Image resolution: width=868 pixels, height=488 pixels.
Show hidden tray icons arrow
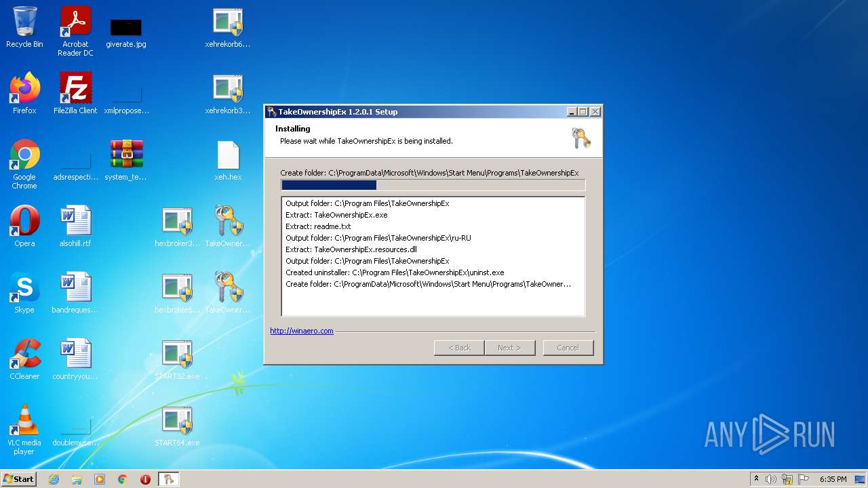[x=756, y=479]
